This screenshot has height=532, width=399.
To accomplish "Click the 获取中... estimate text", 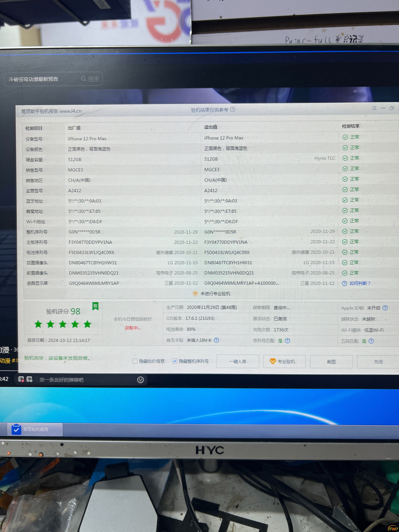I will (x=133, y=328).
